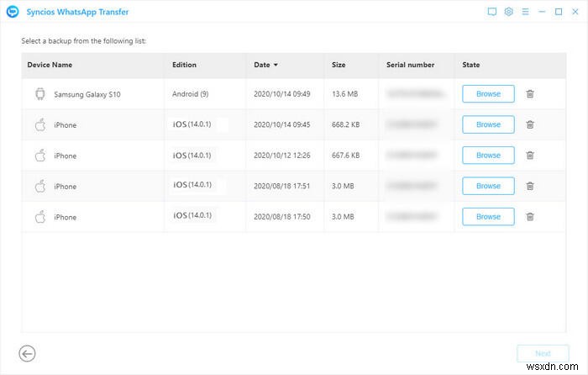Browse the iPhone backup from 2020/10/12 12:26
588x375 pixels.
(488, 156)
